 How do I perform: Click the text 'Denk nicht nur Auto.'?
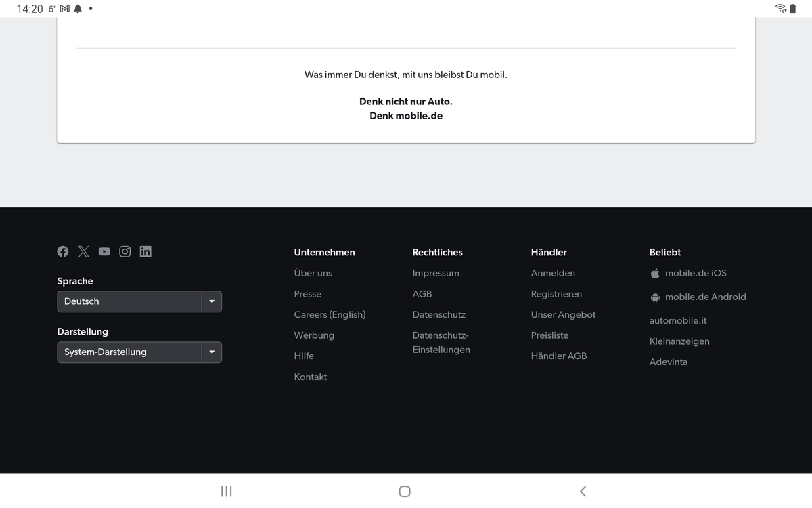406,101
